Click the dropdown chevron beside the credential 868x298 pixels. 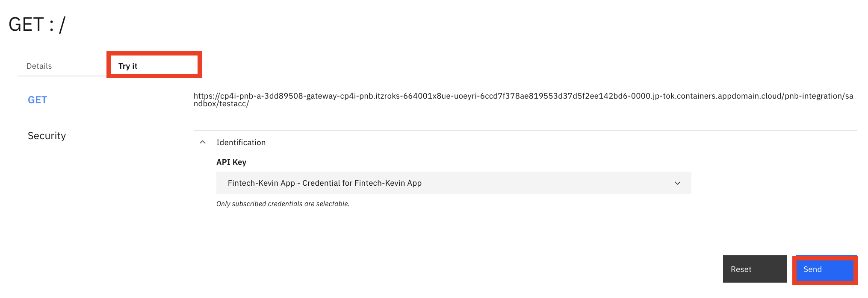pyautogui.click(x=678, y=183)
